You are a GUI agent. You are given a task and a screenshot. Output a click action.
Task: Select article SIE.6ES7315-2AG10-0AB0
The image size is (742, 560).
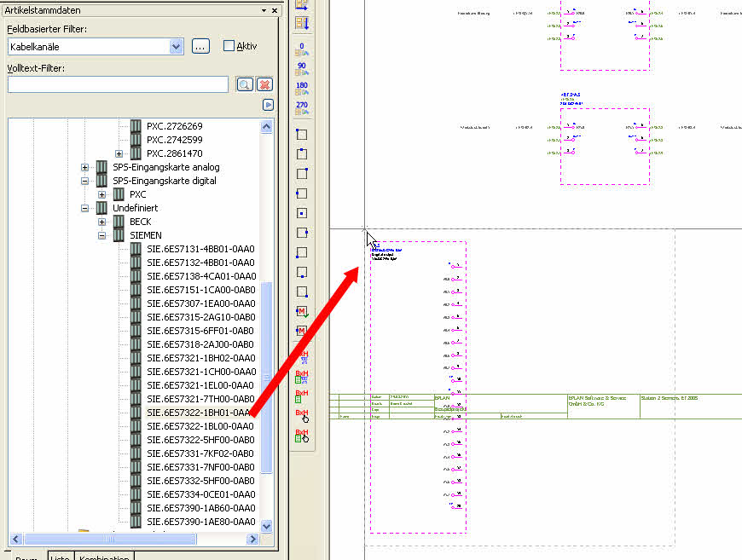(x=201, y=317)
